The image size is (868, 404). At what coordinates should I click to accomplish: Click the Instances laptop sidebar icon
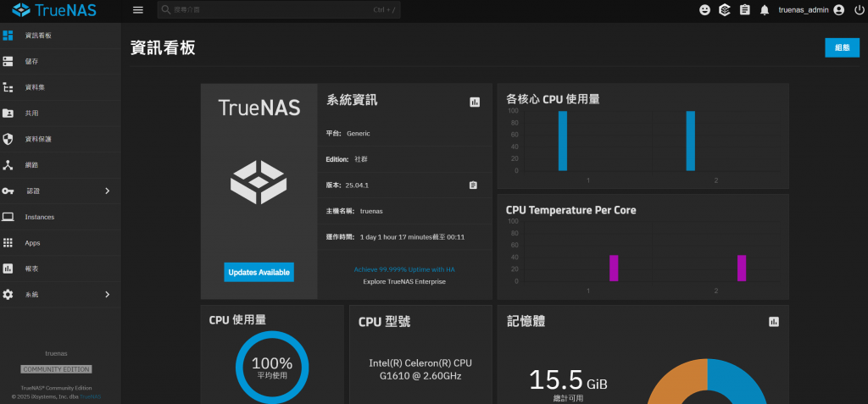click(x=8, y=217)
